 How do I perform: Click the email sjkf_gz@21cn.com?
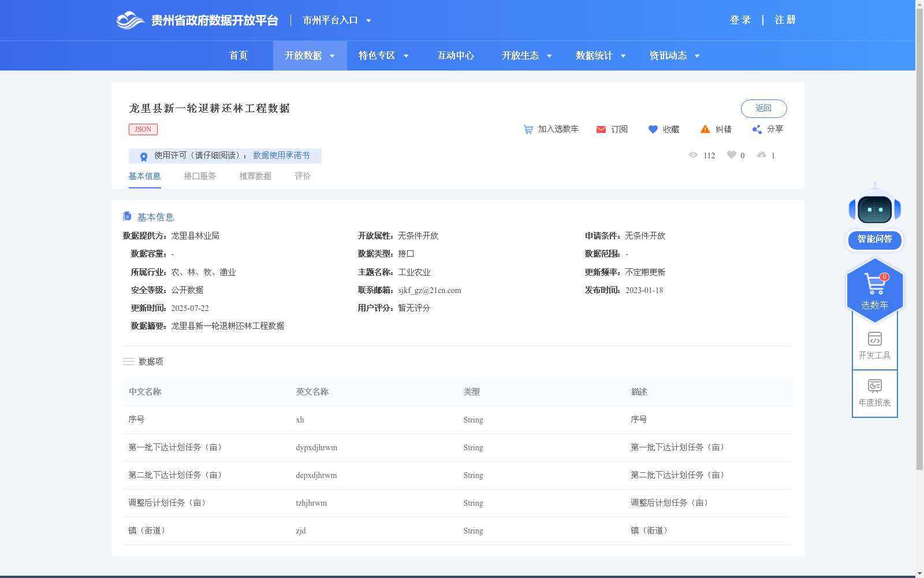pyautogui.click(x=430, y=290)
